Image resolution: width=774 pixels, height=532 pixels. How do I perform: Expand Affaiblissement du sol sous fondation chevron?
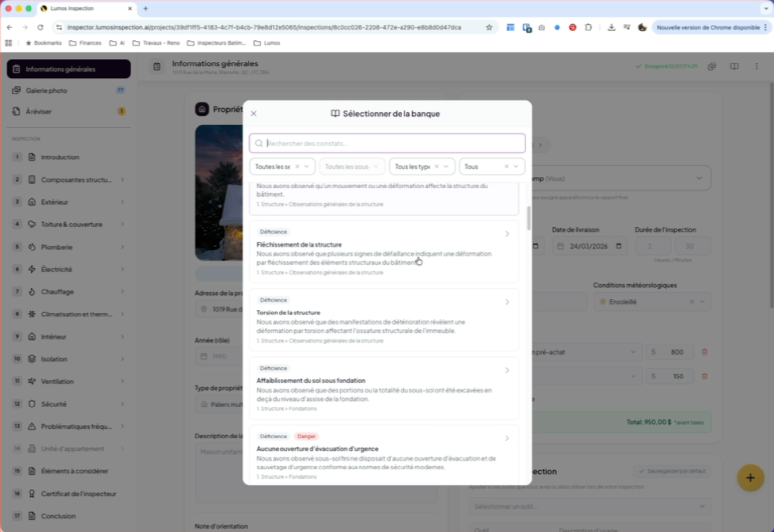tap(507, 370)
